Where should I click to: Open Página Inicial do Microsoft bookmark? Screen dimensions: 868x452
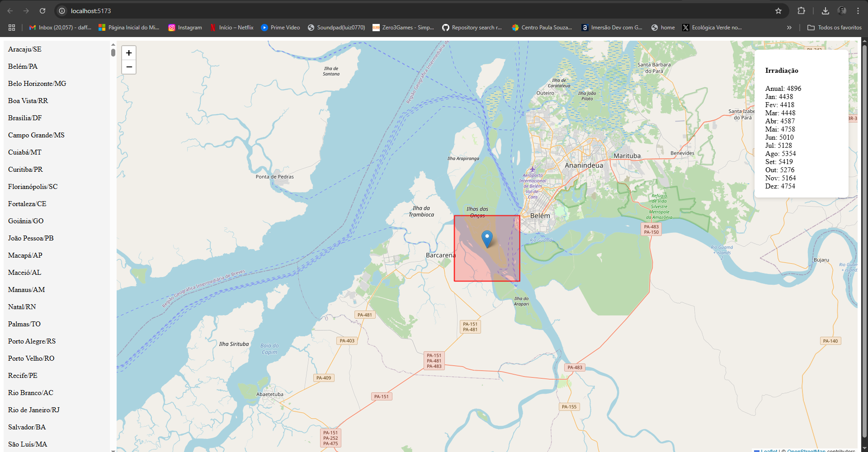[129, 28]
